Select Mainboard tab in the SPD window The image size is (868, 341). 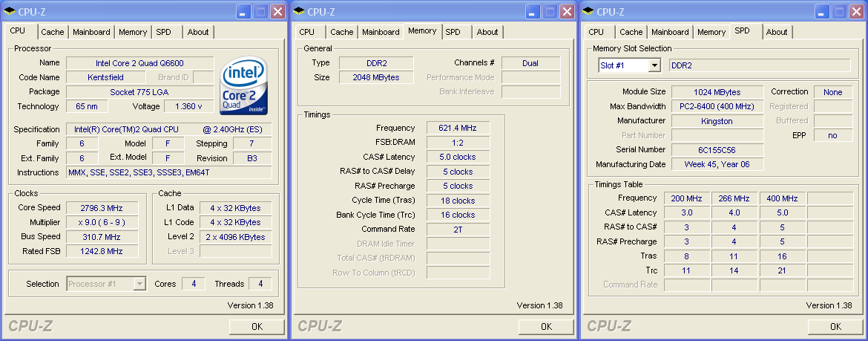671,32
